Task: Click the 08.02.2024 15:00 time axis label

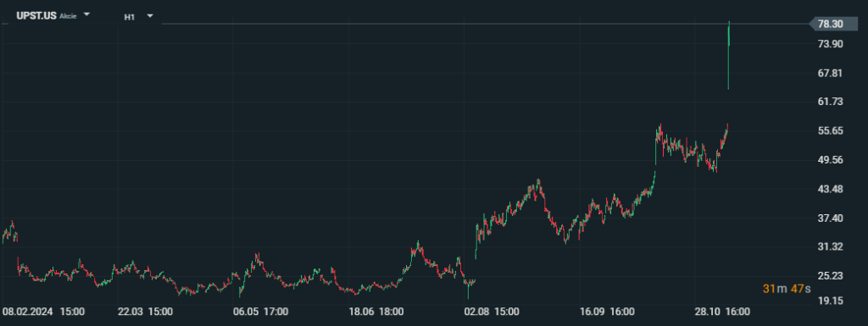Action: tap(44, 312)
